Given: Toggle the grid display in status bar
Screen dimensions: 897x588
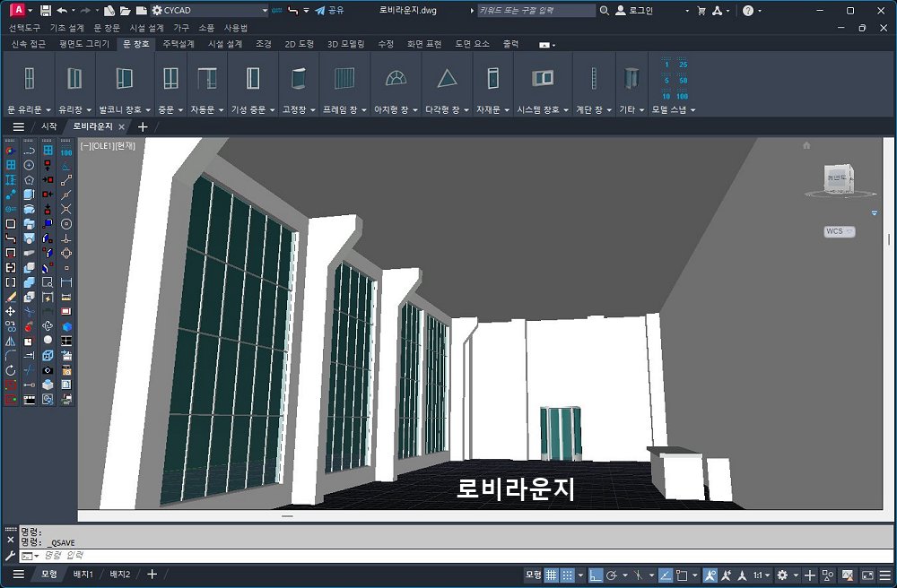Looking at the screenshot, I should [x=552, y=575].
